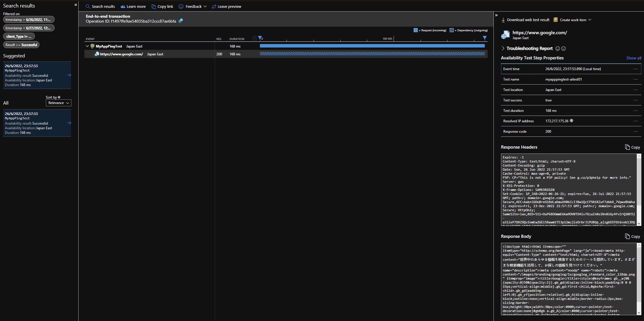Image resolution: width=644 pixels, height=321 pixels.
Task: Open the Feedback menu
Action: pos(192,6)
